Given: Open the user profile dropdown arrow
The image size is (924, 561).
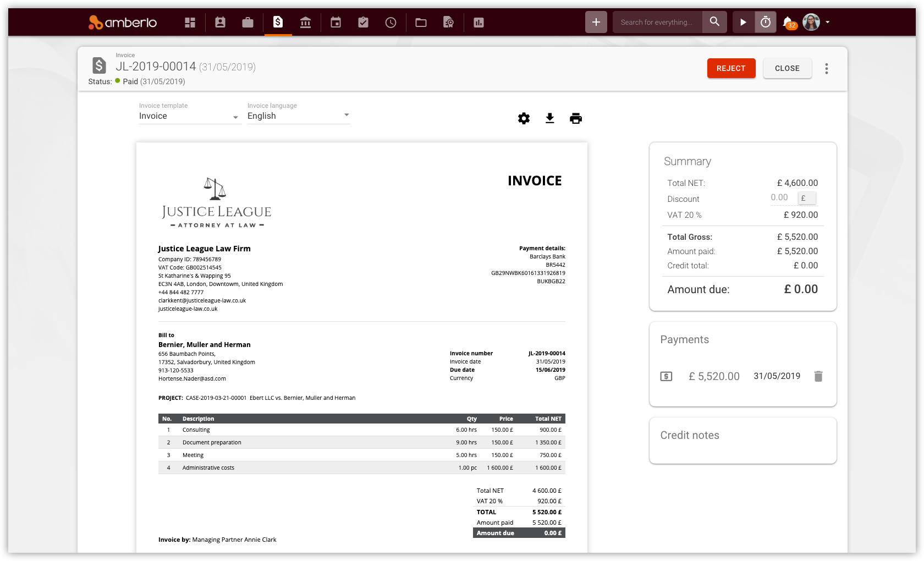Looking at the screenshot, I should pos(827,23).
